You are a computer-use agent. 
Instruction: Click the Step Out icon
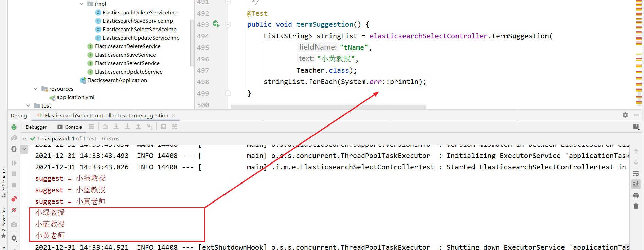click(138, 127)
